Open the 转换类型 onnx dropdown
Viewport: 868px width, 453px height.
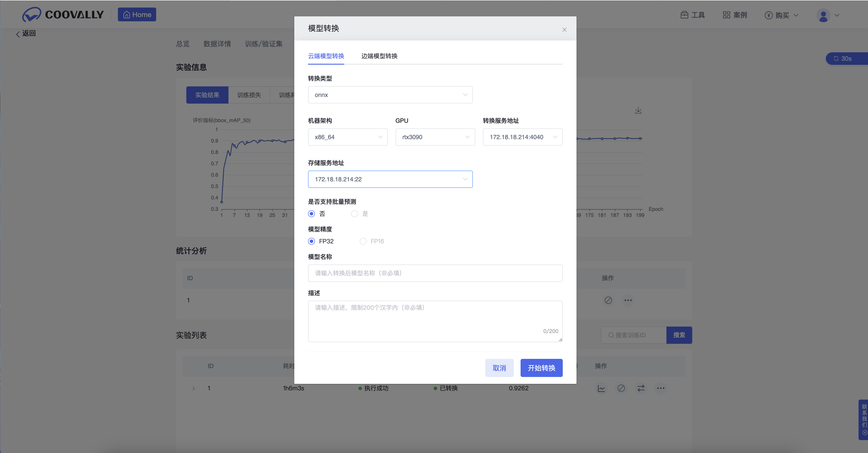pyautogui.click(x=390, y=95)
